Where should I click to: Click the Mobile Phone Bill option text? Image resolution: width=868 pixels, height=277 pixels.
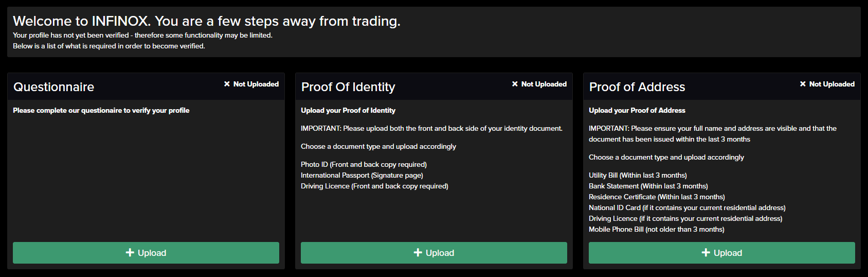pyautogui.click(x=657, y=229)
